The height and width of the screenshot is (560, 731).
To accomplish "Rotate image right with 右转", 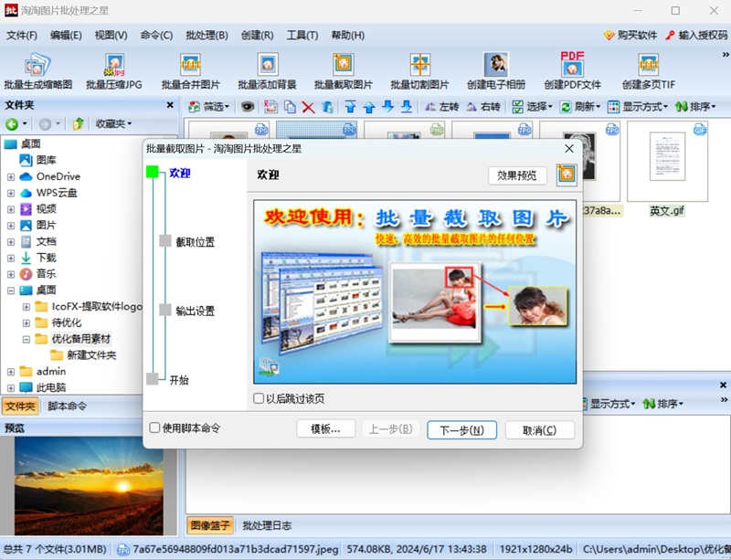I will 483,107.
